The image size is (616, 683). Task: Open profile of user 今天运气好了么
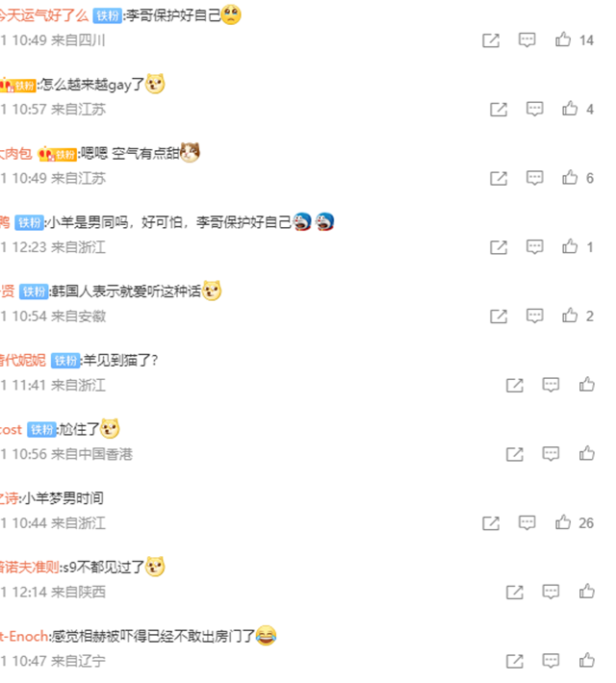43,15
